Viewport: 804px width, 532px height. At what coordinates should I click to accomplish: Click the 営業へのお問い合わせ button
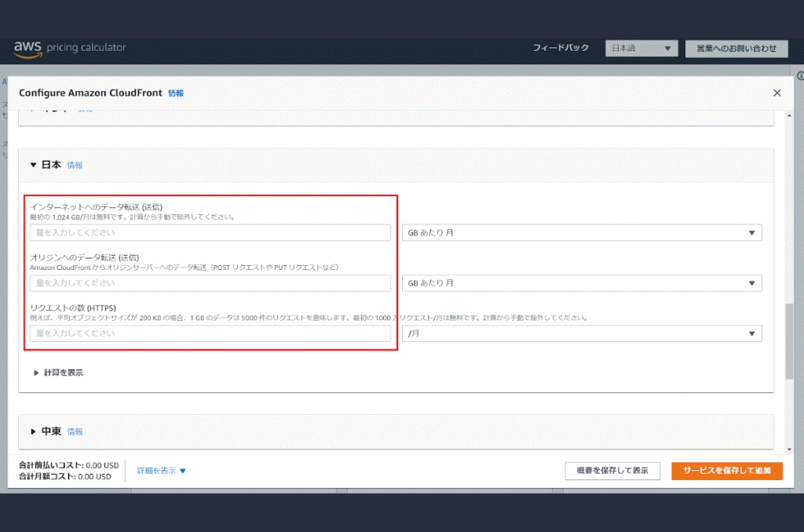736,48
